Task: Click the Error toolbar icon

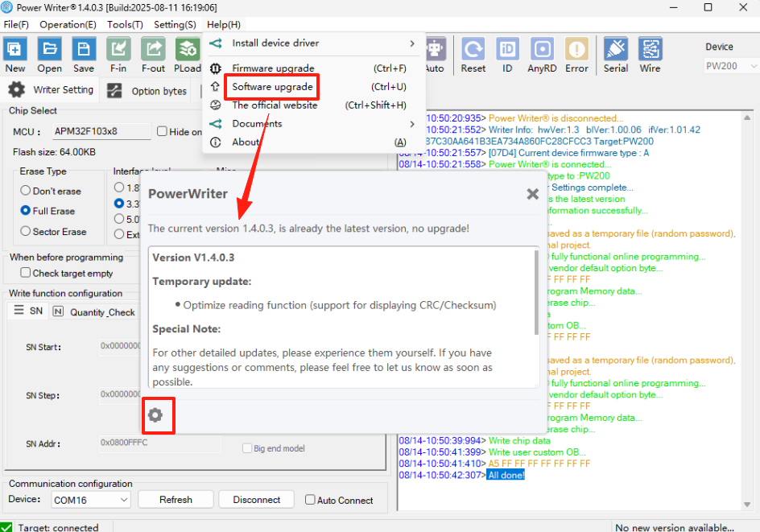Action: coord(576,49)
